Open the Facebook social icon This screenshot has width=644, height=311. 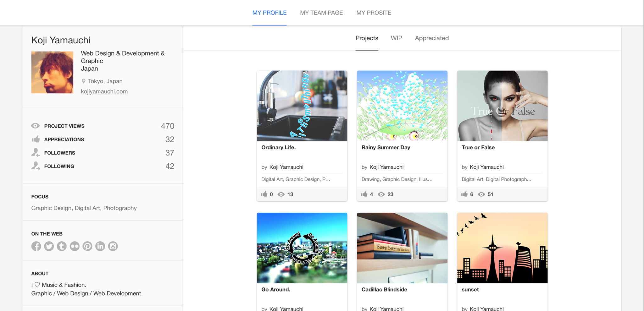click(x=36, y=246)
